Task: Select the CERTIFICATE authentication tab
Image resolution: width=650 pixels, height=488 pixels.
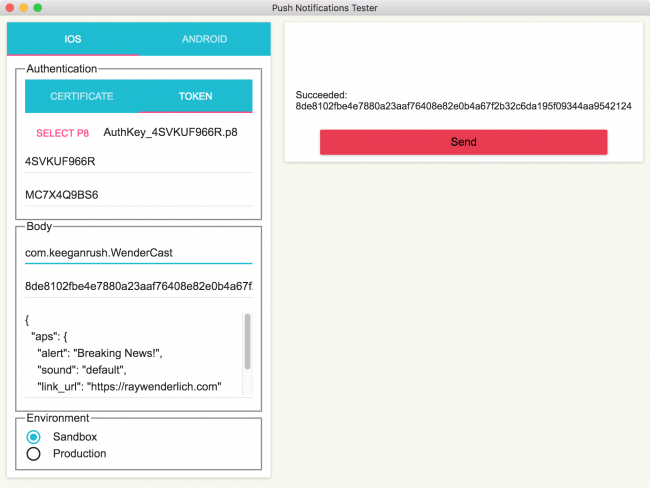Action: point(82,96)
